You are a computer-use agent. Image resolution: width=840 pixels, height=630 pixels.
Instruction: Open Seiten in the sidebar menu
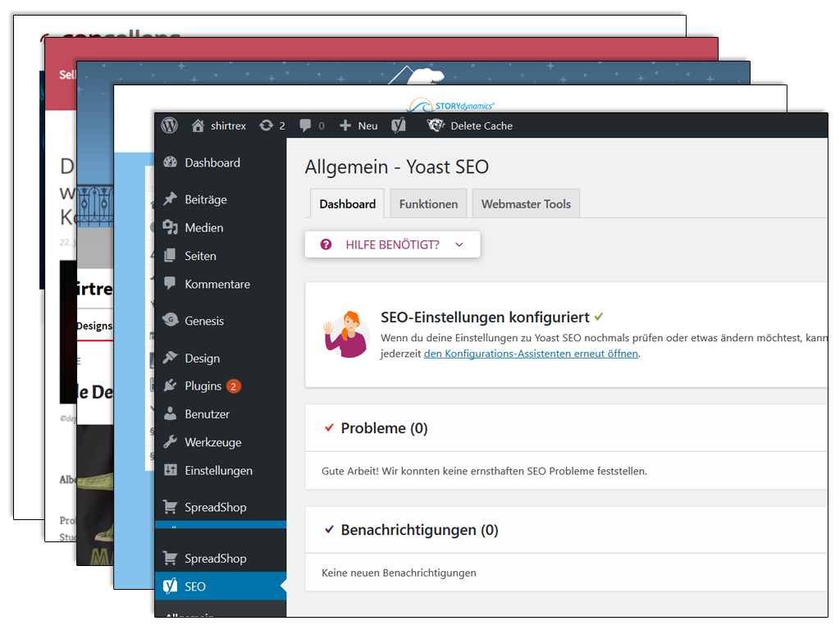pyautogui.click(x=200, y=256)
